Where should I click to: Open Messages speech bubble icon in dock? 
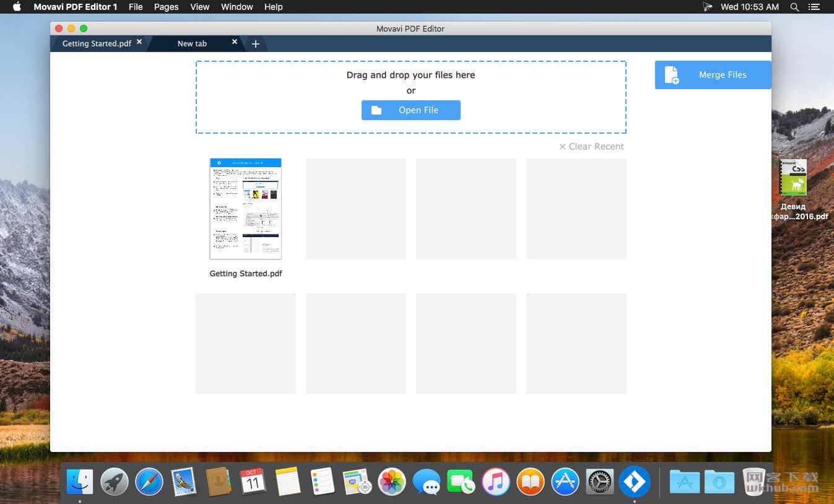coord(427,481)
